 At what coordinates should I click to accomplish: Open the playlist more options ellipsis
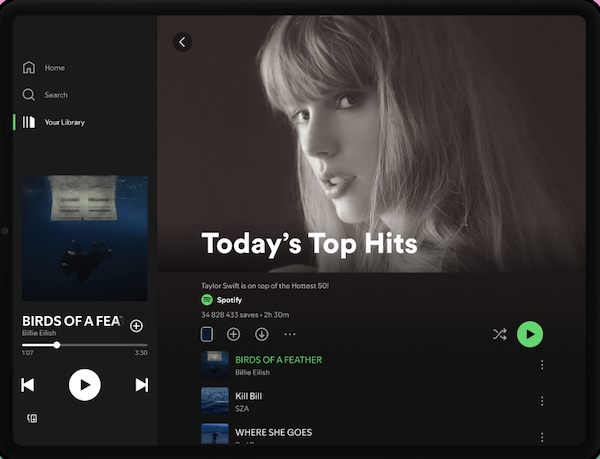(x=290, y=334)
